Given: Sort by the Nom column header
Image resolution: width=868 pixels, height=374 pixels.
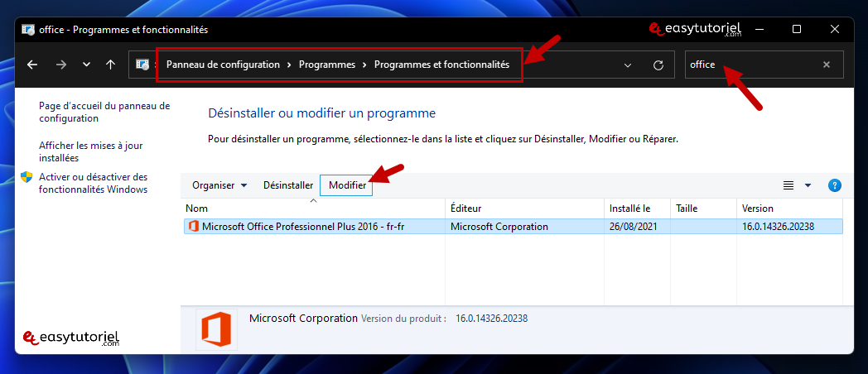Looking at the screenshot, I should pyautogui.click(x=314, y=209).
